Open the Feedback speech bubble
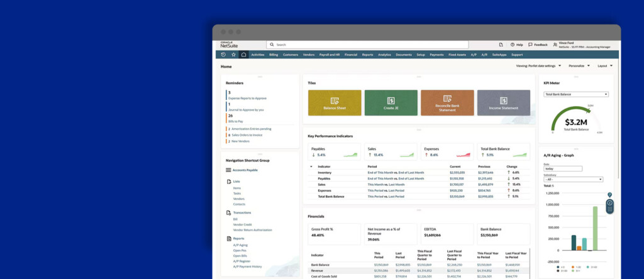This screenshot has height=279, width=644. (x=538, y=45)
